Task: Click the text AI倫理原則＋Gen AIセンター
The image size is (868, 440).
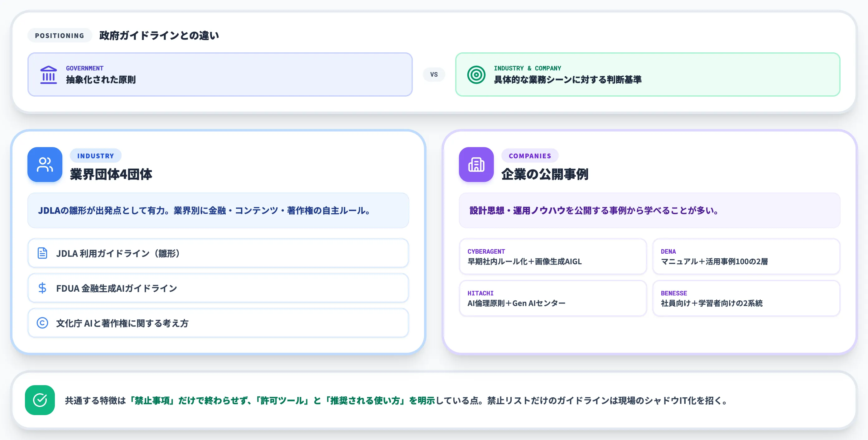Action: [x=516, y=303]
